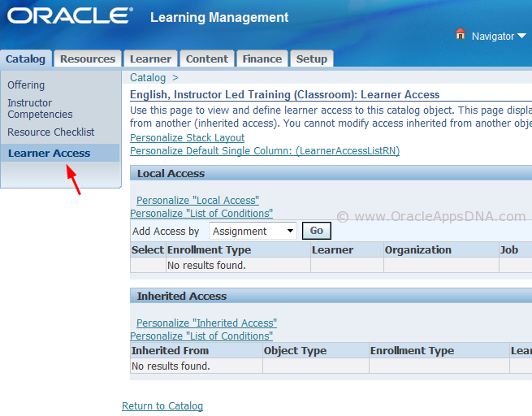Switch to the Resources tab
Image resolution: width=532 pixels, height=416 pixels.
click(88, 58)
